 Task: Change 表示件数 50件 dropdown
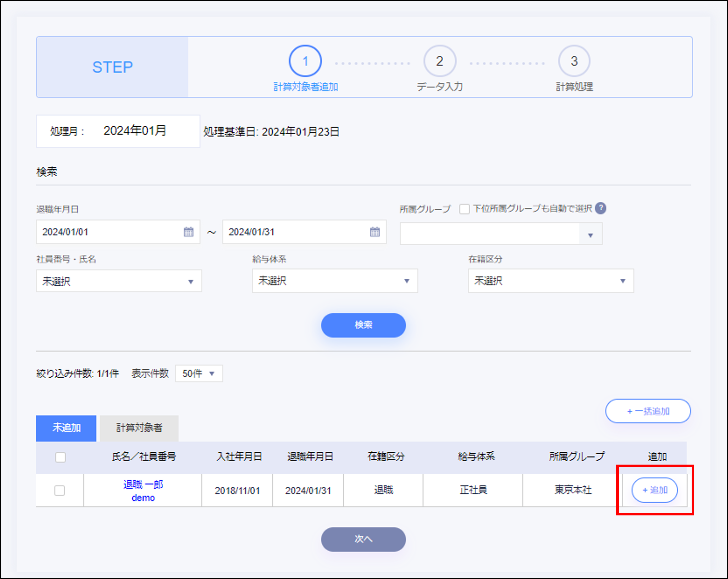tap(199, 373)
